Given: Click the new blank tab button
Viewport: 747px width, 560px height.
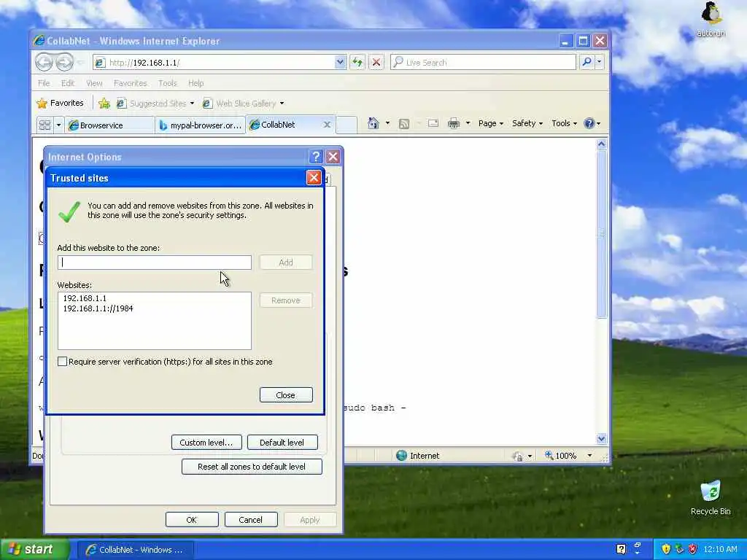Looking at the screenshot, I should pyautogui.click(x=347, y=125).
